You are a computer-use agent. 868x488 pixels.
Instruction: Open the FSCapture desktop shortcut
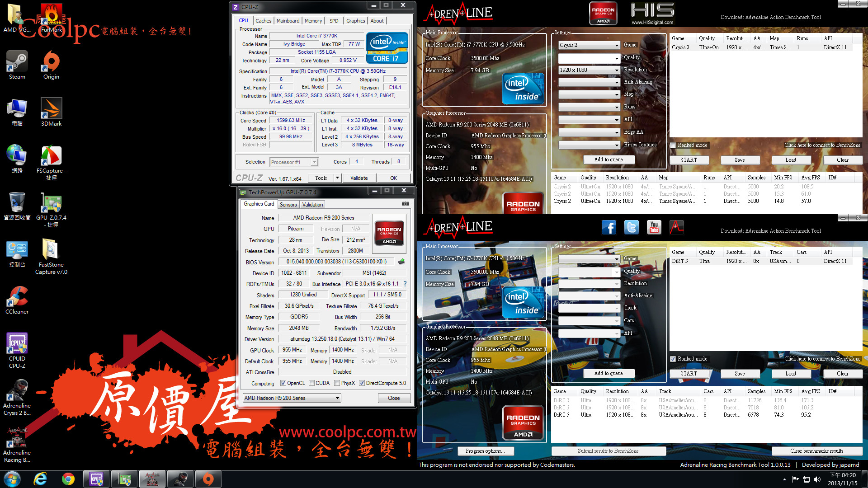tap(51, 163)
